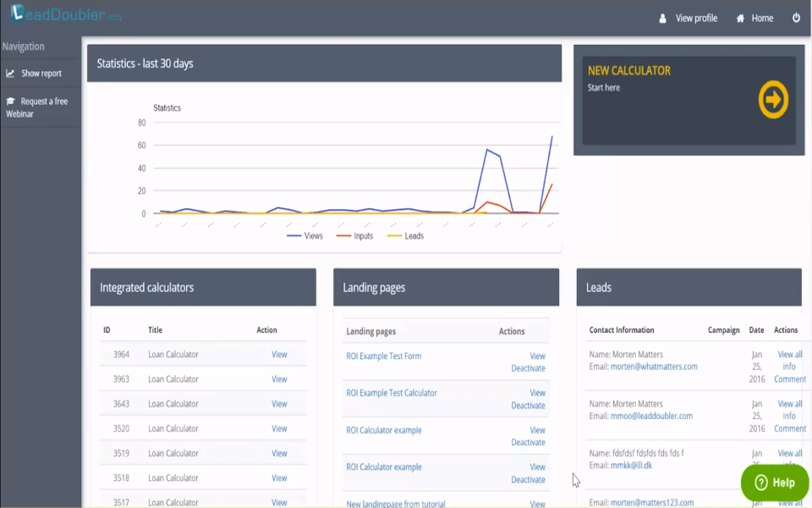Toggle the Views series in chart legend
The height and width of the screenshot is (508, 812).
(x=305, y=236)
